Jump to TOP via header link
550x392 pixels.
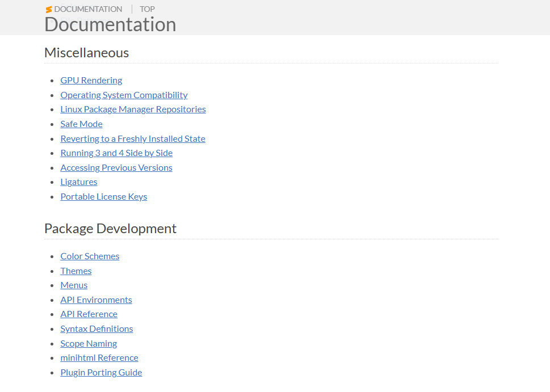tap(147, 9)
